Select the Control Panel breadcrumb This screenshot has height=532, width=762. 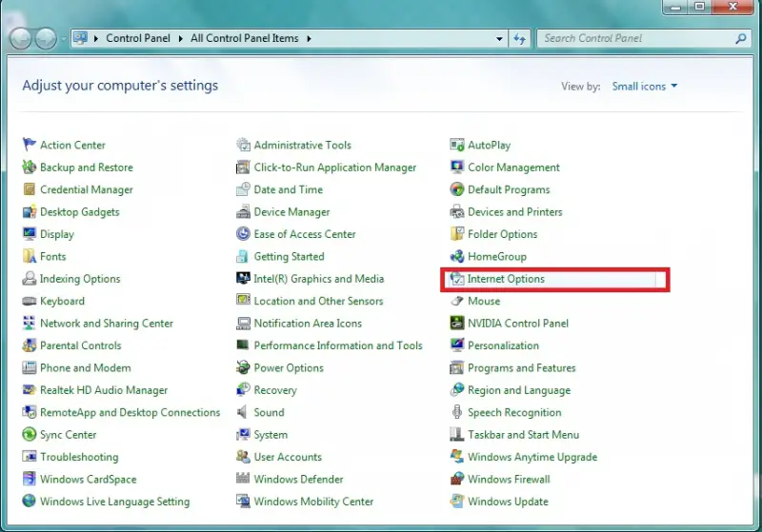[138, 38]
